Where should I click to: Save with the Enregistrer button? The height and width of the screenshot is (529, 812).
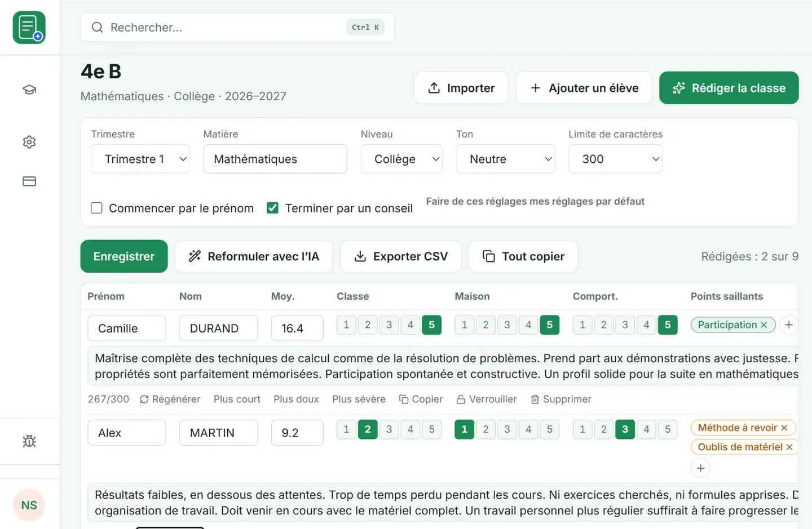(124, 256)
